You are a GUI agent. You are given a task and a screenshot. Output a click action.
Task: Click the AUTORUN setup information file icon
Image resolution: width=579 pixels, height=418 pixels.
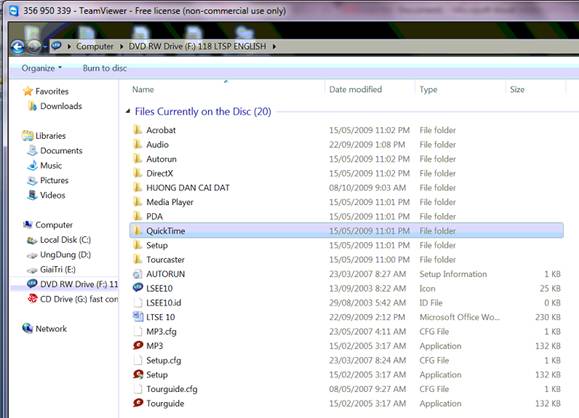[137, 274]
